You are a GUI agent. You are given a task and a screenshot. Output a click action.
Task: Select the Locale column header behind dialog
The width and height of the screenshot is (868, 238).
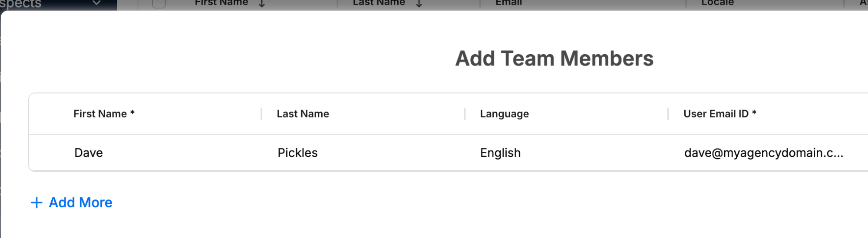click(x=718, y=3)
